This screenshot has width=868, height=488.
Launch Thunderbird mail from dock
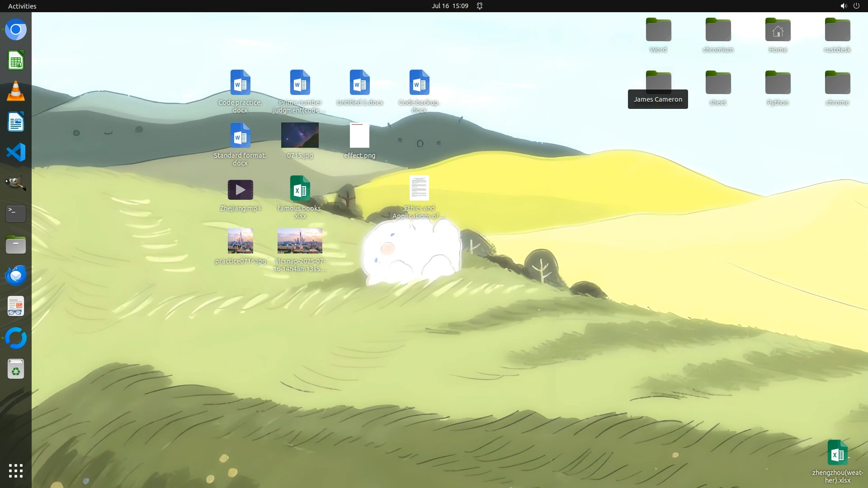coord(16,275)
